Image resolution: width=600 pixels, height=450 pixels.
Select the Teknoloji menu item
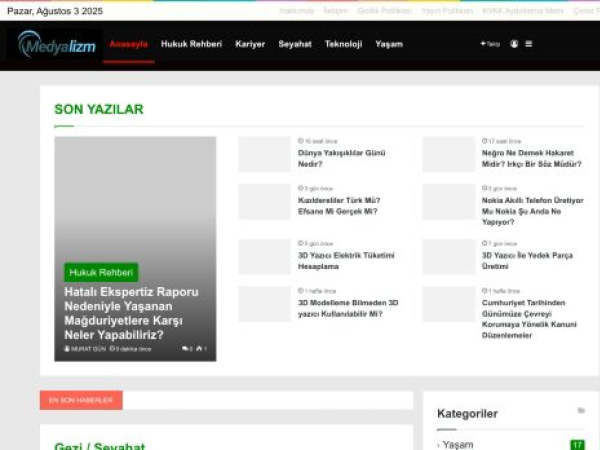343,44
